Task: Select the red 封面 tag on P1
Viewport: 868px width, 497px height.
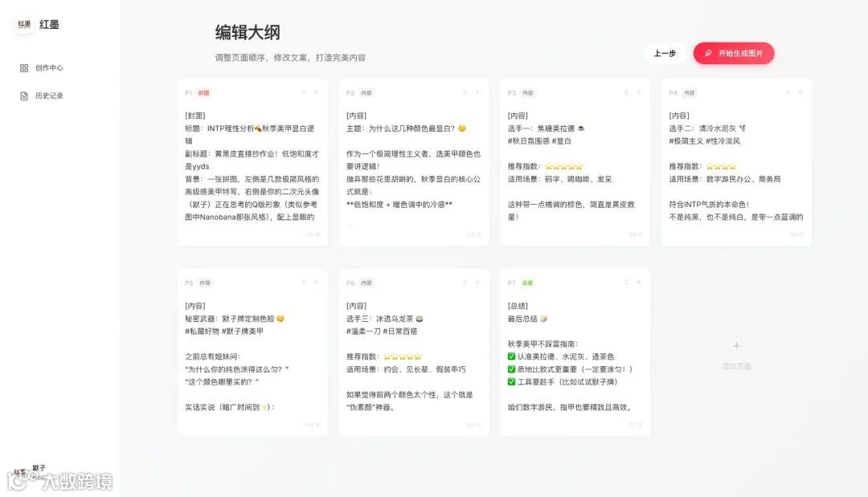Action: point(204,93)
